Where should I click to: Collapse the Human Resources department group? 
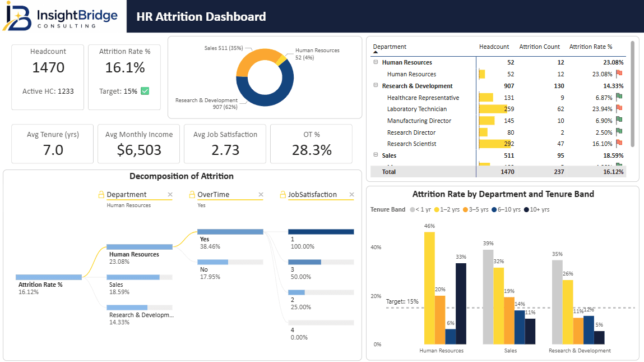pos(376,62)
